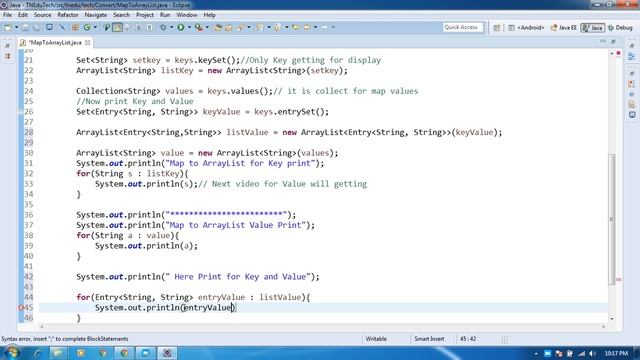Screen dimensions: 640x360
Task: Open the Back history dropdown arrow
Action: click(316, 27)
